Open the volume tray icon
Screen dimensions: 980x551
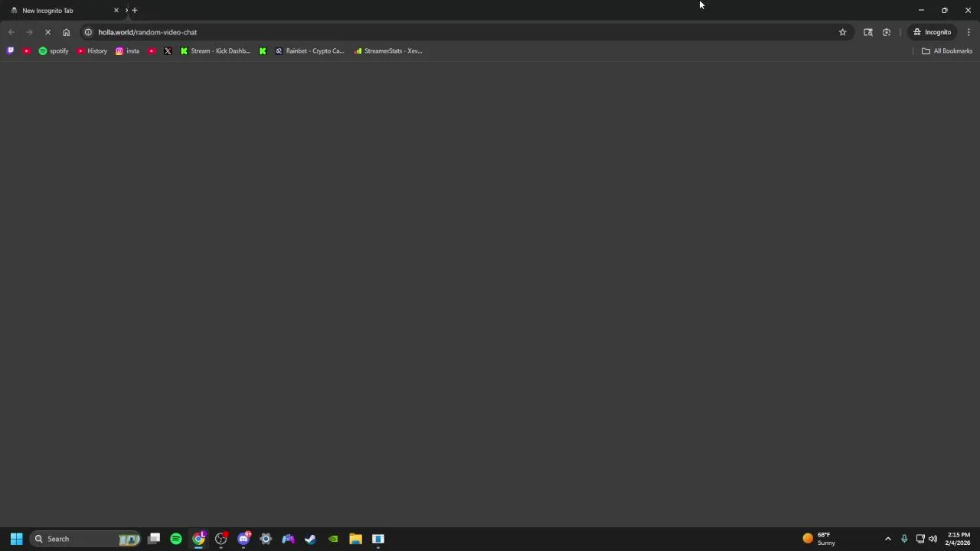(933, 539)
